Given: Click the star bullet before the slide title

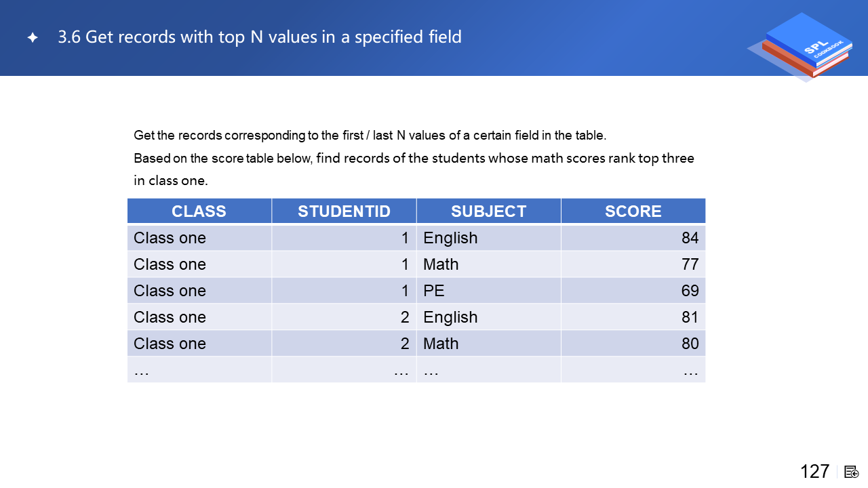Looking at the screenshot, I should tap(33, 38).
